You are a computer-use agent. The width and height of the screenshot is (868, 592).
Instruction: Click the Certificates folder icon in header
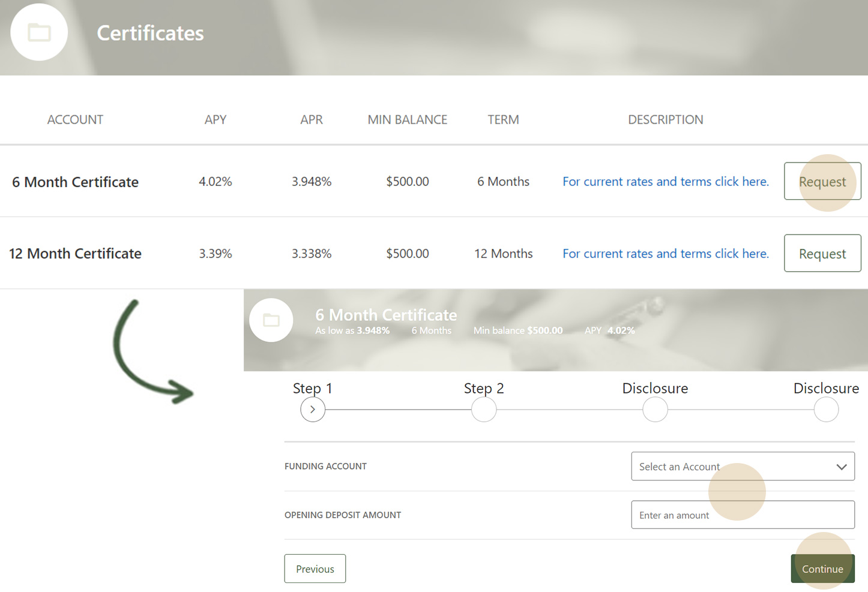tap(39, 32)
